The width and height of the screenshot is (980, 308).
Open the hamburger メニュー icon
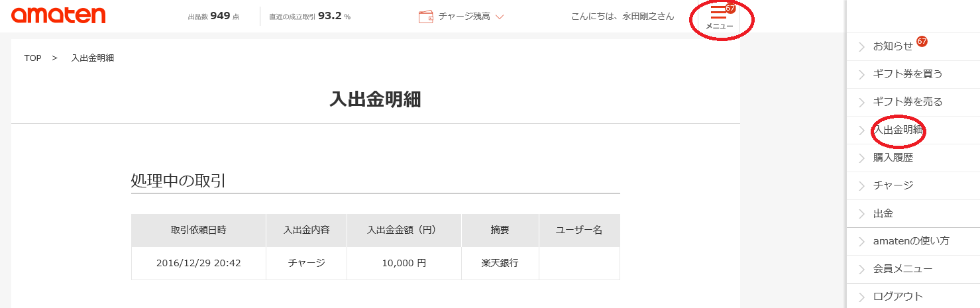pos(719,18)
